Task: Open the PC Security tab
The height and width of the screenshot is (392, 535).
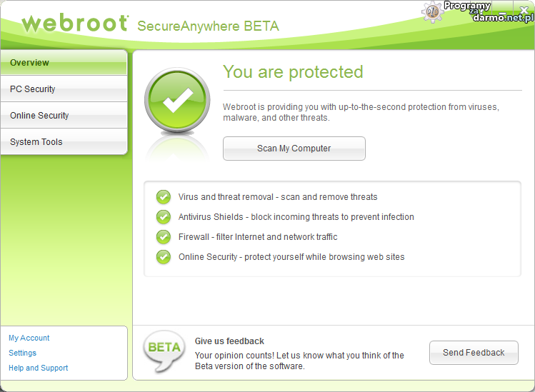Action: (x=64, y=89)
